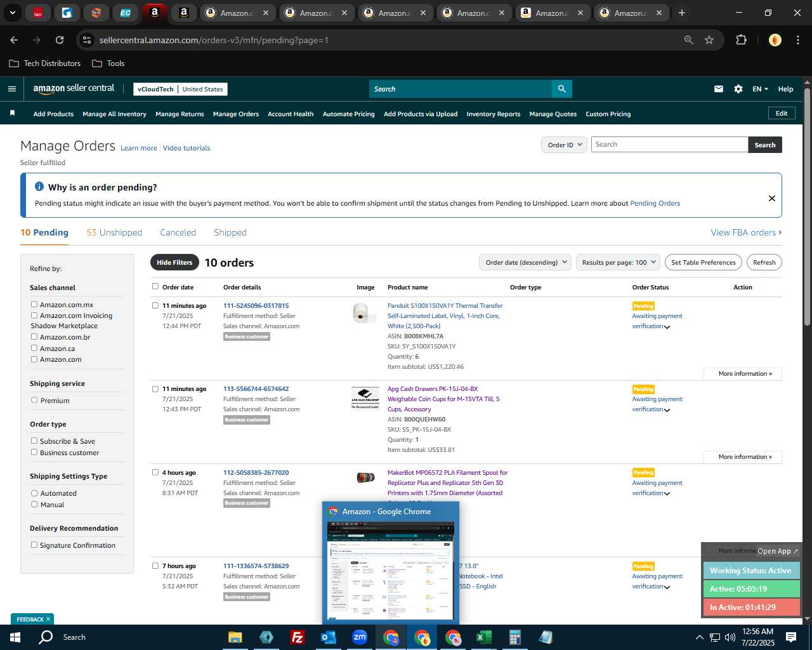
Task: Expand More information for Panduit order
Action: click(743, 374)
